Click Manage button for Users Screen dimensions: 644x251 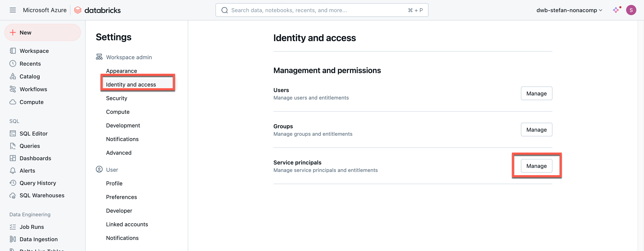[x=536, y=93]
